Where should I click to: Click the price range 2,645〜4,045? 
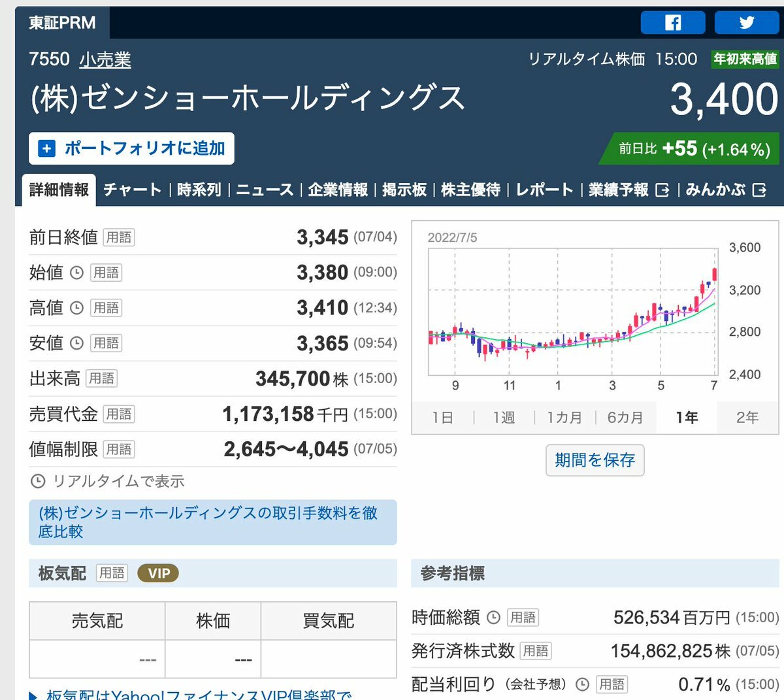point(286,449)
